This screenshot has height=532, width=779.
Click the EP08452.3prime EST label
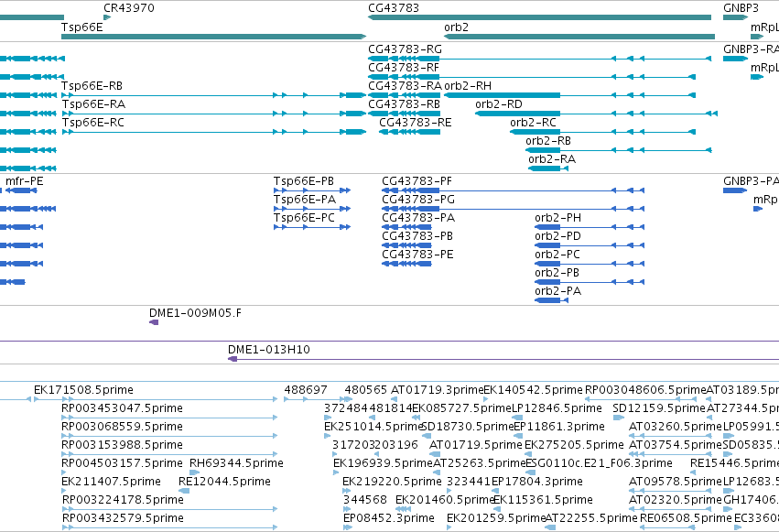(x=389, y=519)
